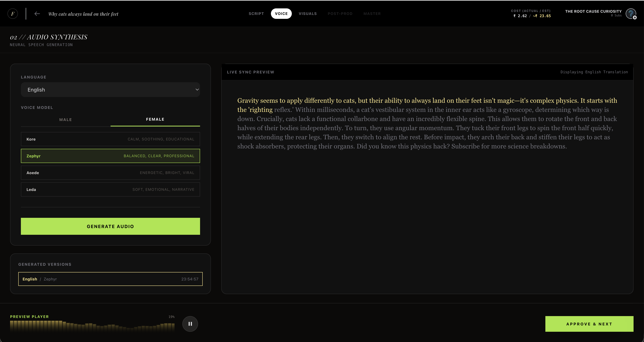The height and width of the screenshot is (342, 644).
Task: Seek within the preview waveform
Action: [x=92, y=326]
